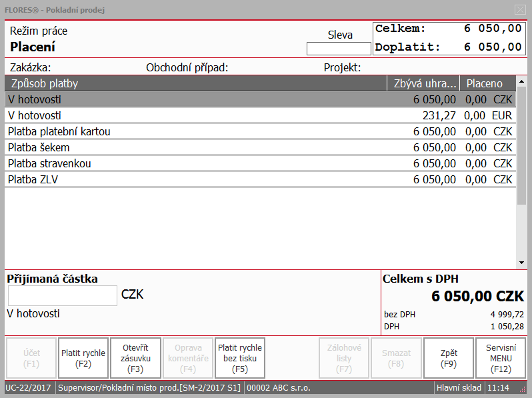
Task: Click Platit rychle (F2) button
Action: point(83,358)
